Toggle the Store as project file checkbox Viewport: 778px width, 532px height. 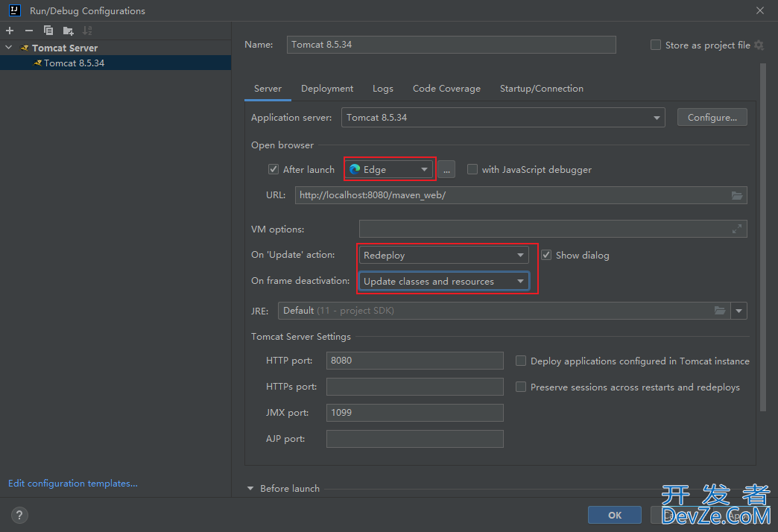pyautogui.click(x=656, y=45)
